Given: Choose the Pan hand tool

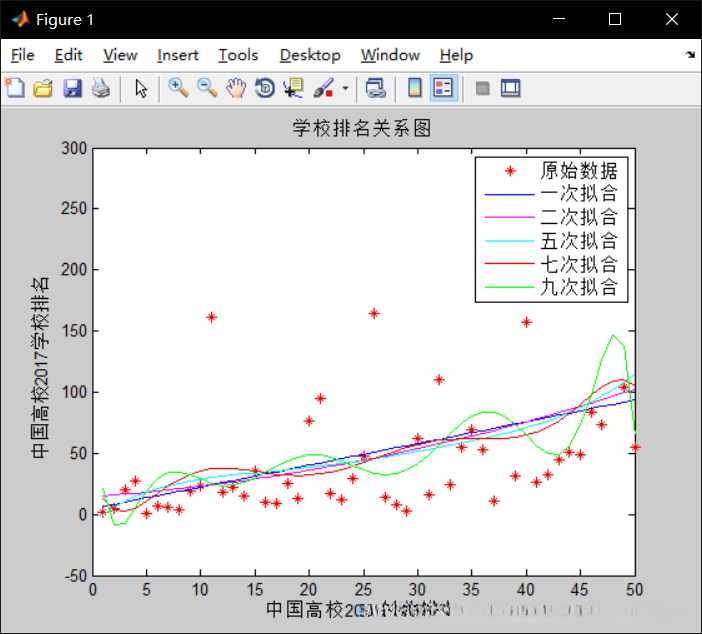Looking at the screenshot, I should tap(236, 88).
